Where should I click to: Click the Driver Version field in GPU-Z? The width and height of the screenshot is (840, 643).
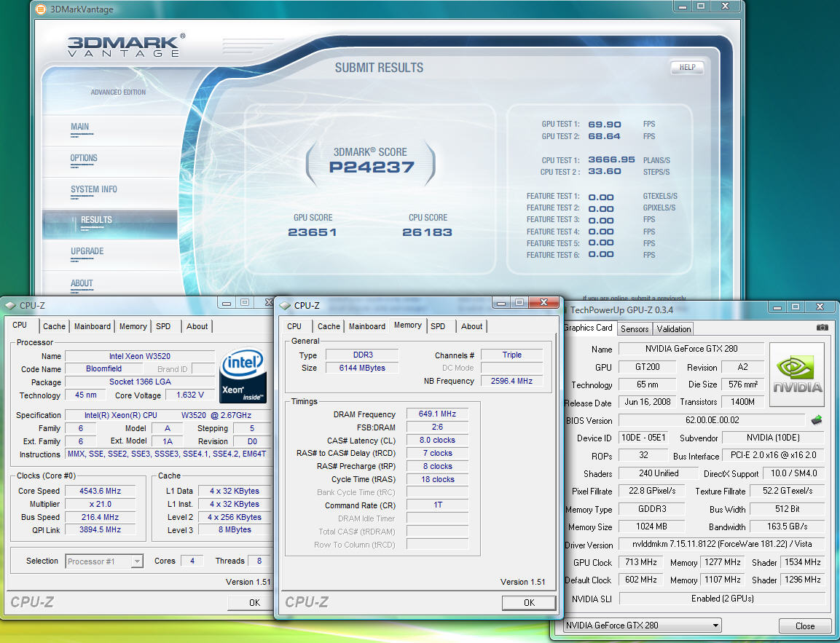coord(721,544)
